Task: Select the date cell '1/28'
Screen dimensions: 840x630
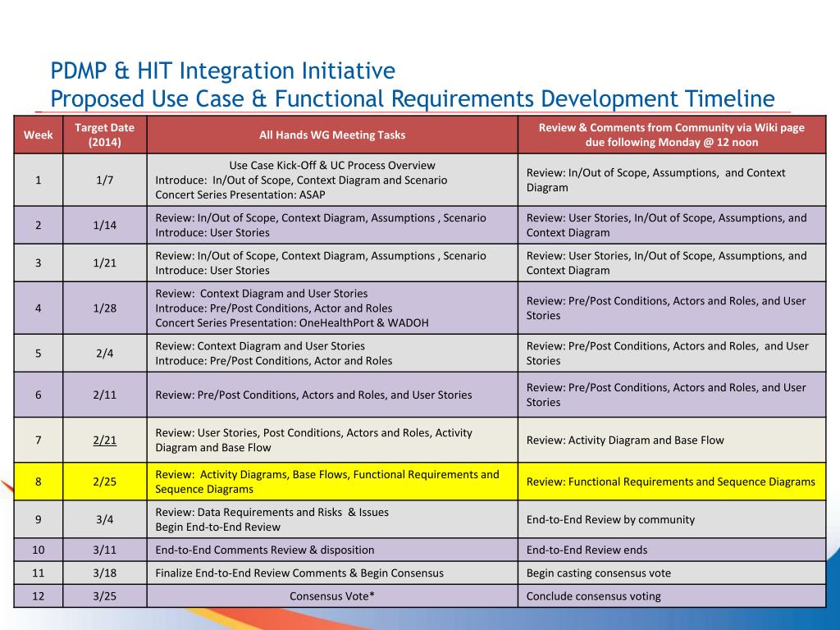Action: tap(104, 308)
